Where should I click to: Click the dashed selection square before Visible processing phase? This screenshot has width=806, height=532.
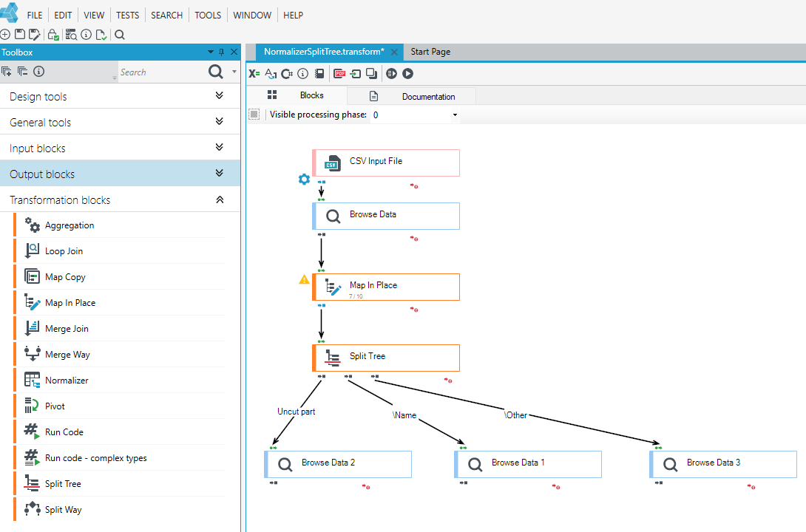point(254,114)
